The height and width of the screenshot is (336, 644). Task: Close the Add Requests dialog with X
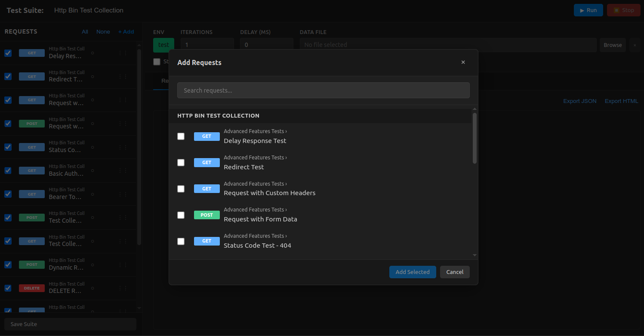pos(463,62)
